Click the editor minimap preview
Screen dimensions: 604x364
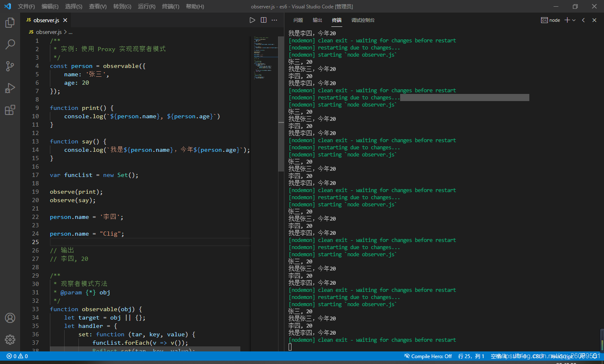265,58
